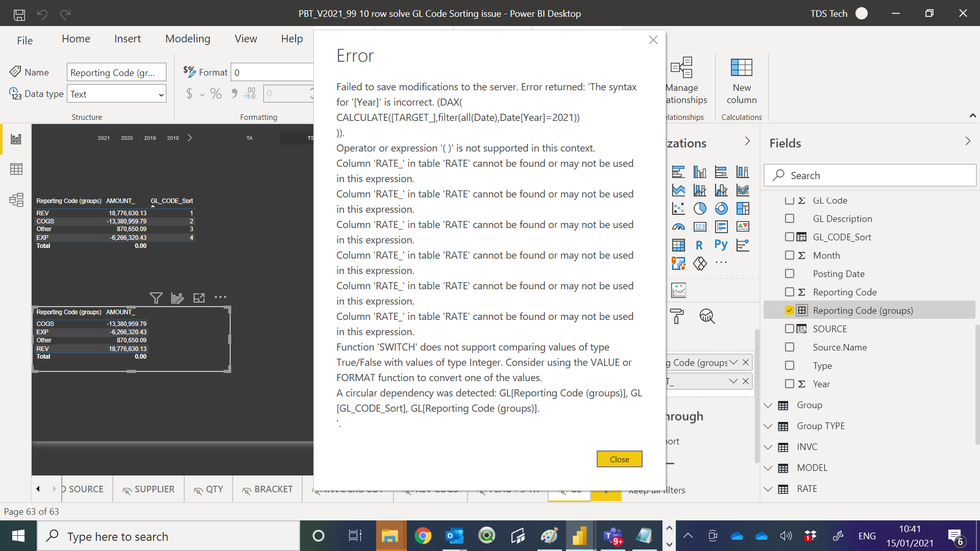The image size is (980, 551).
Task: Switch to the SUPPLIER page tab
Action: 149,489
